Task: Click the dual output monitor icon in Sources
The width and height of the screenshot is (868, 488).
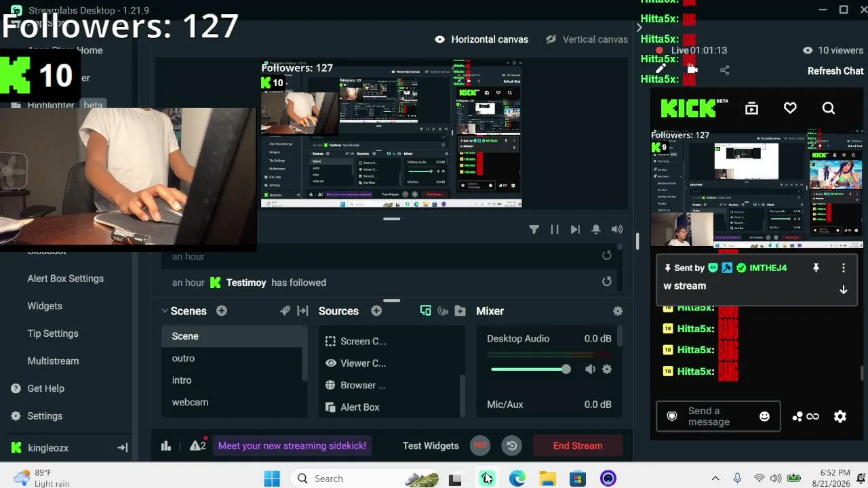Action: 425,311
